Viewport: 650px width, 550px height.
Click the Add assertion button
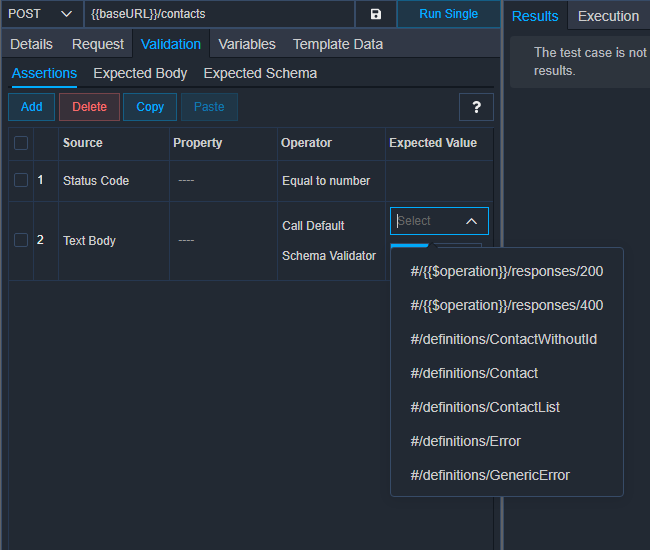[32, 107]
